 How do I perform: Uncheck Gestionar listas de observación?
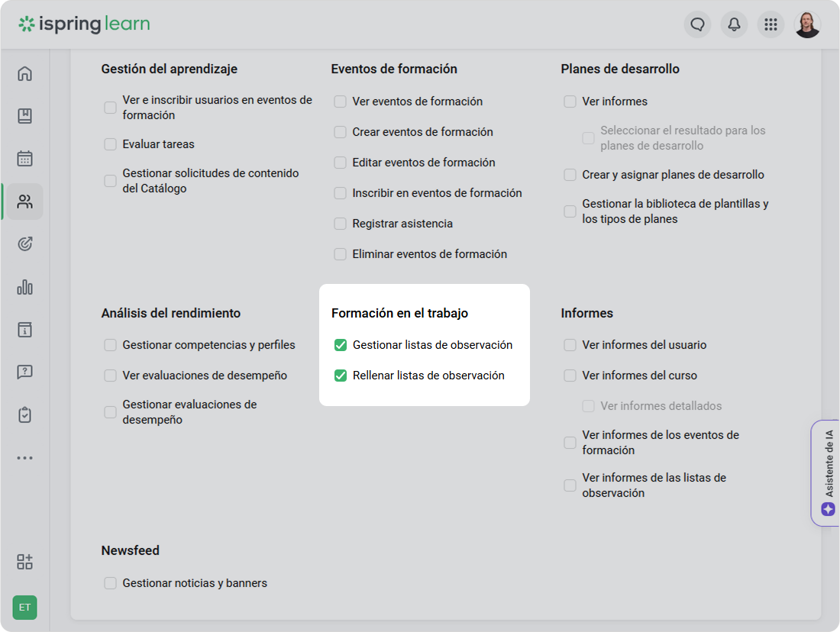(341, 345)
